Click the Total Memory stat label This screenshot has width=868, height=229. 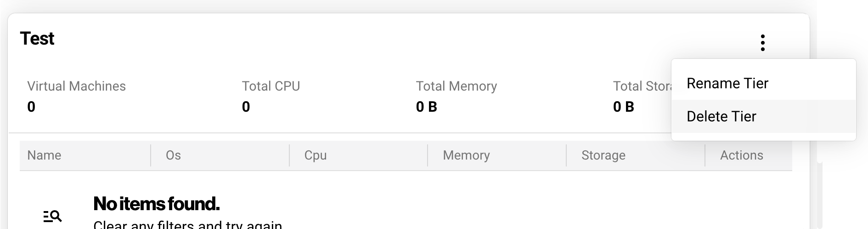tap(456, 86)
